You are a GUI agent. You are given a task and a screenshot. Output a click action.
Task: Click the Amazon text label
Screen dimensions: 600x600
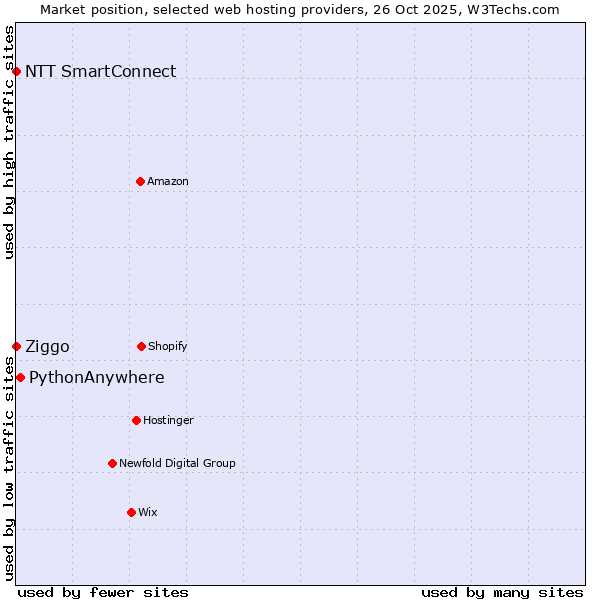coord(167,181)
